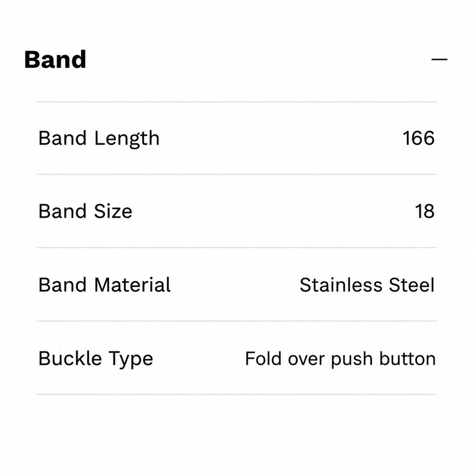Image resolution: width=476 pixels, height=476 pixels.
Task: Click the word Fold in buckle value
Action: pos(263,358)
